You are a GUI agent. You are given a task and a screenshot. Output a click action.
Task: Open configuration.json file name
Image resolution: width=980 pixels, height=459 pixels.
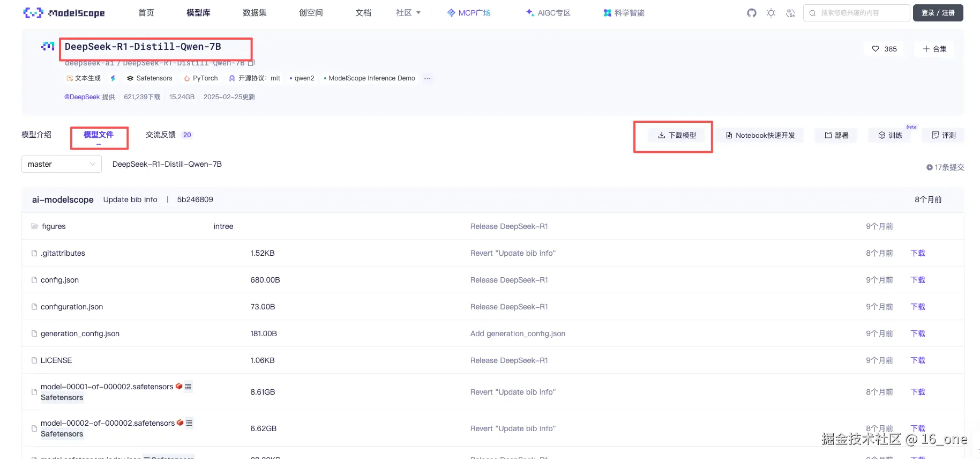coord(72,307)
